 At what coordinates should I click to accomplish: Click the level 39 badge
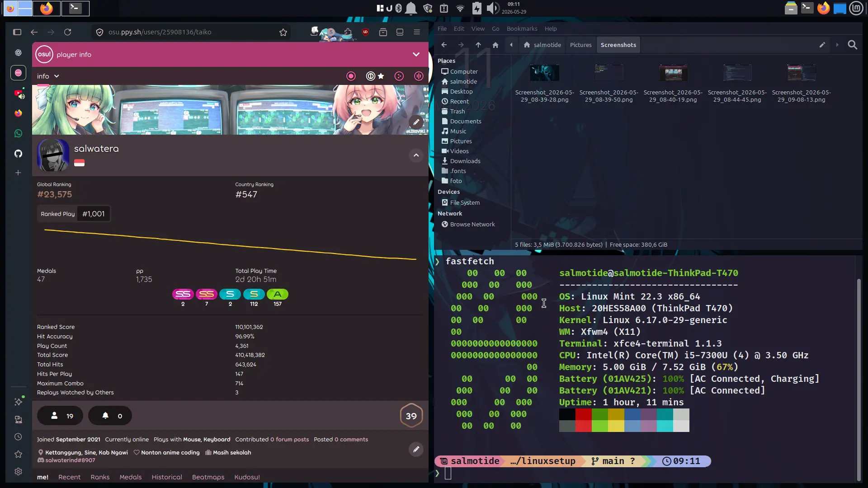click(x=411, y=416)
